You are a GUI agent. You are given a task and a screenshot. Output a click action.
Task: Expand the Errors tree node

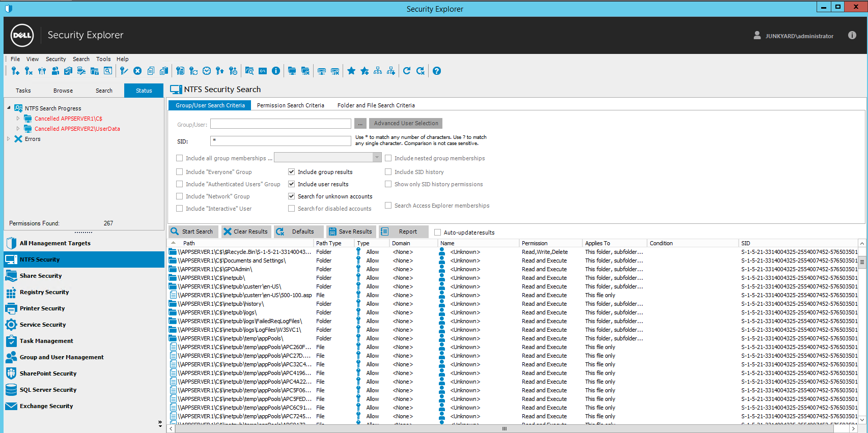point(9,139)
